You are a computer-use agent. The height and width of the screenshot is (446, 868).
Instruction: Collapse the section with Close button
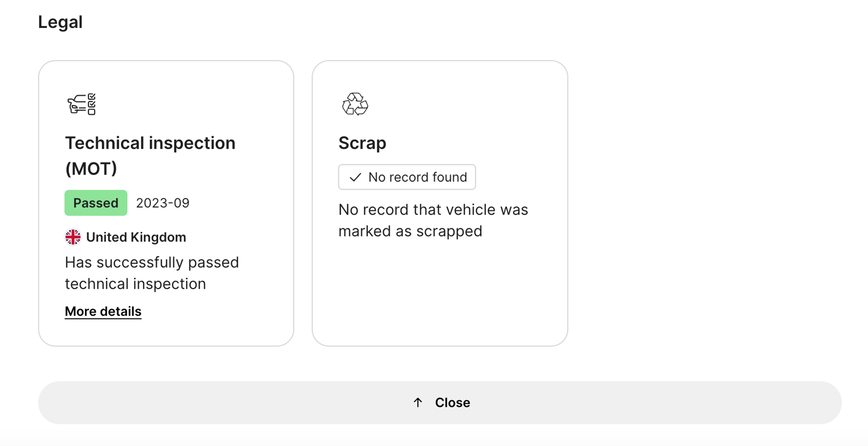click(439, 403)
